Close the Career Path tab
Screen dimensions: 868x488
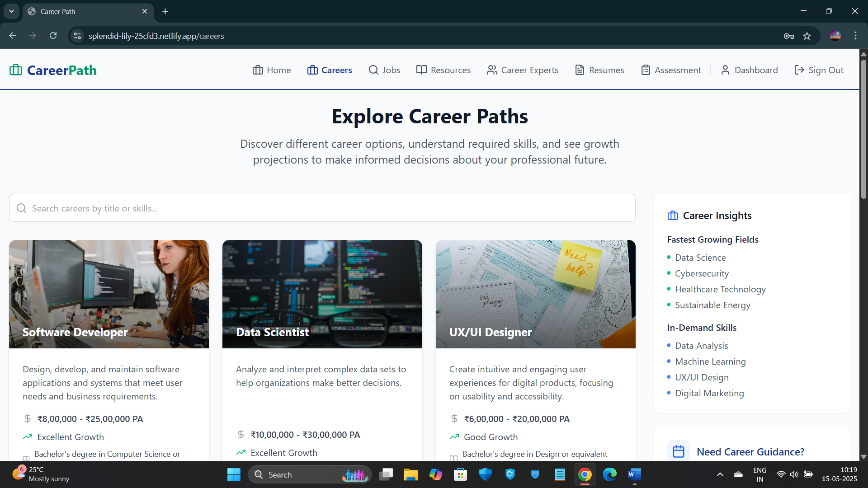[x=145, y=11]
